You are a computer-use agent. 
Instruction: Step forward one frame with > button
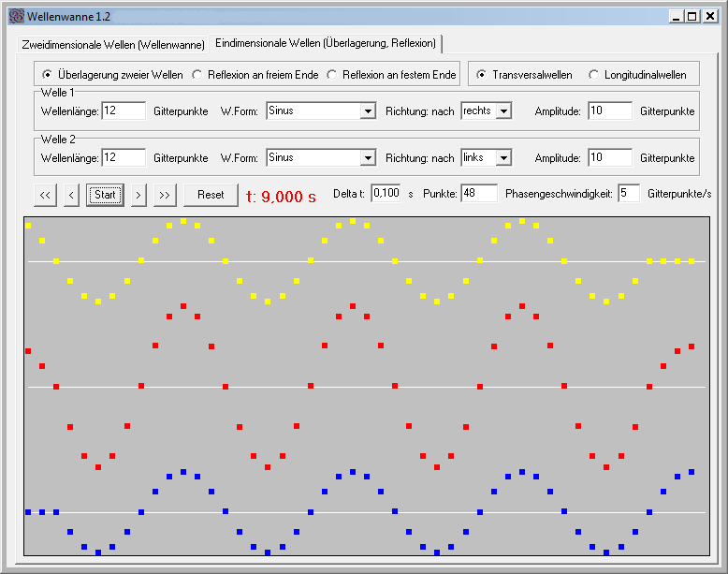click(138, 195)
